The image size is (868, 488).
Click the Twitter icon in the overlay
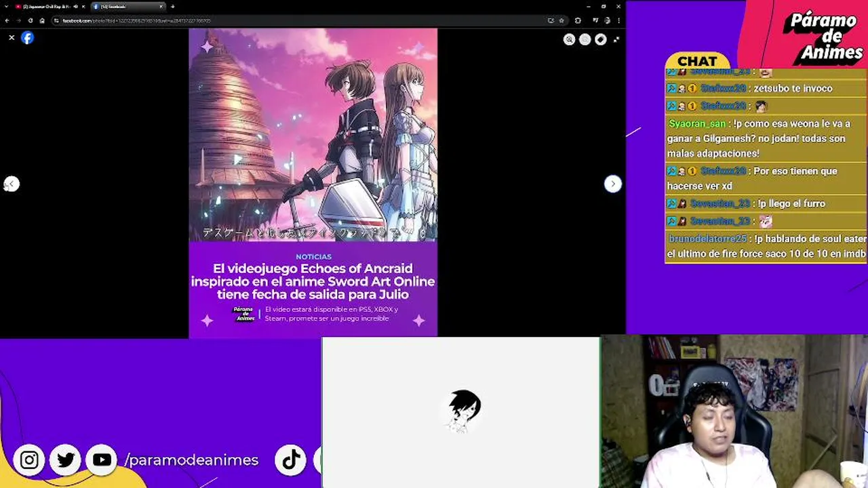66,460
